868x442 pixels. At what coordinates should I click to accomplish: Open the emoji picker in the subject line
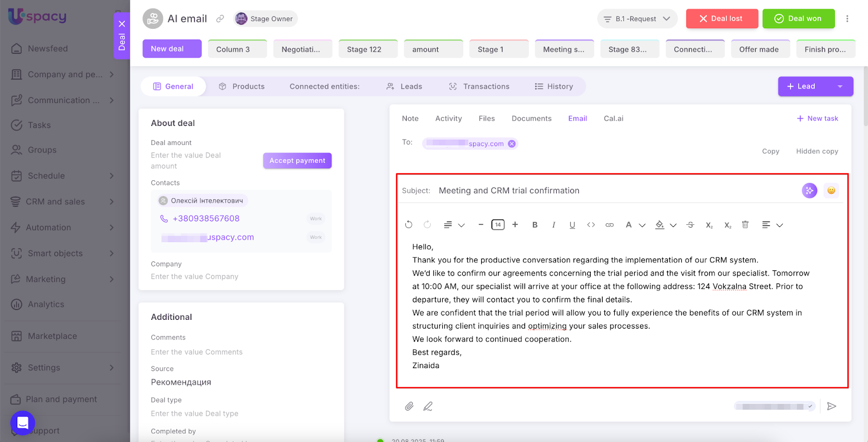(x=831, y=191)
